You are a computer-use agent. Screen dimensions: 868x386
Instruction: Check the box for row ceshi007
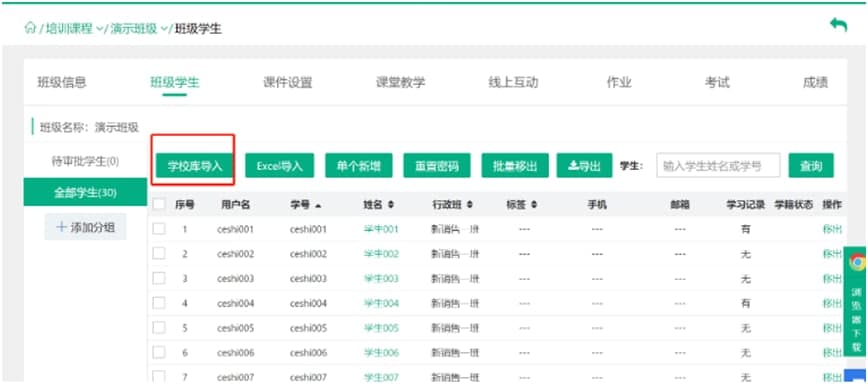[159, 377]
